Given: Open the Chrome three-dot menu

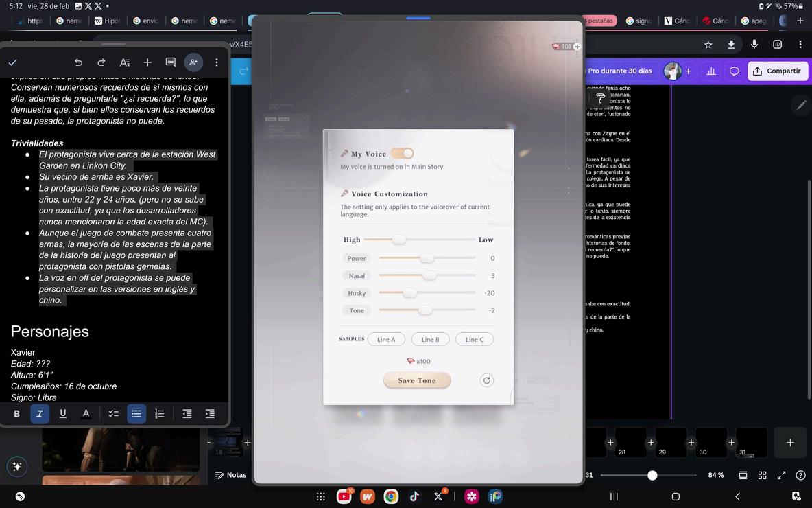Looking at the screenshot, I should click(800, 45).
